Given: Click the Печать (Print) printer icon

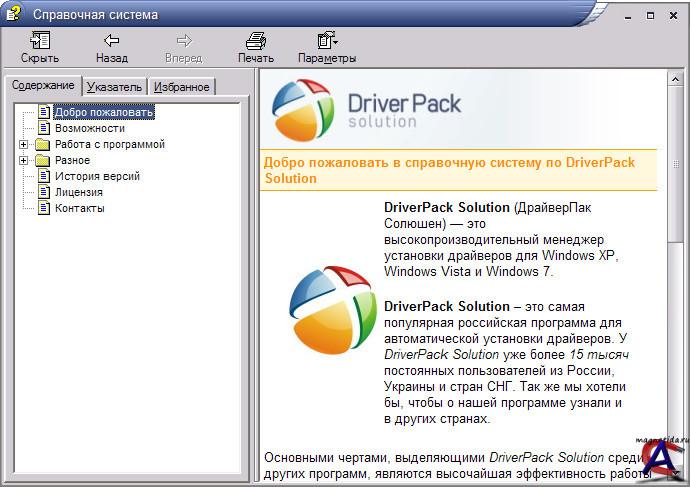Looking at the screenshot, I should tap(255, 40).
